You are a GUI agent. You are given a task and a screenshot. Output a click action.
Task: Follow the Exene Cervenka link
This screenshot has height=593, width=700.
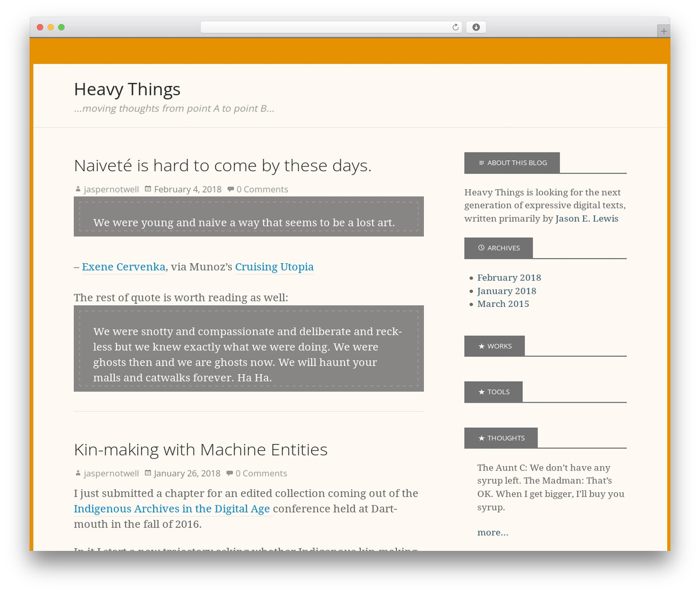(x=124, y=267)
